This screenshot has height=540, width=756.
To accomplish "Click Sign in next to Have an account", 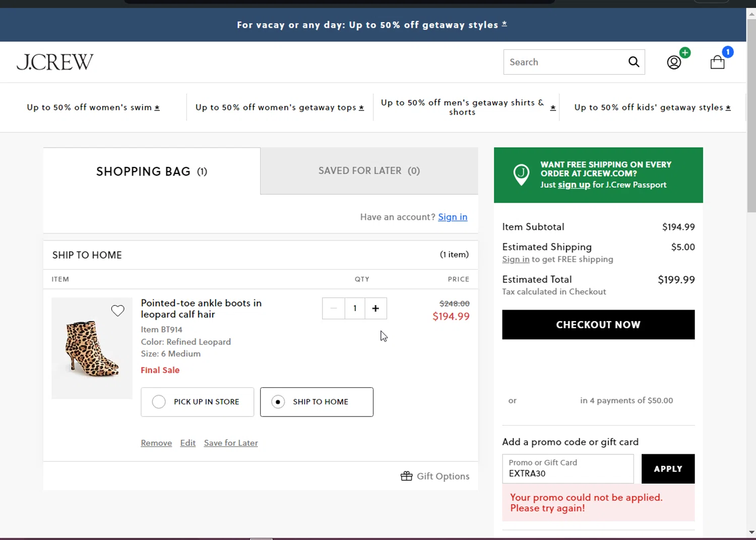I will pyautogui.click(x=453, y=217).
